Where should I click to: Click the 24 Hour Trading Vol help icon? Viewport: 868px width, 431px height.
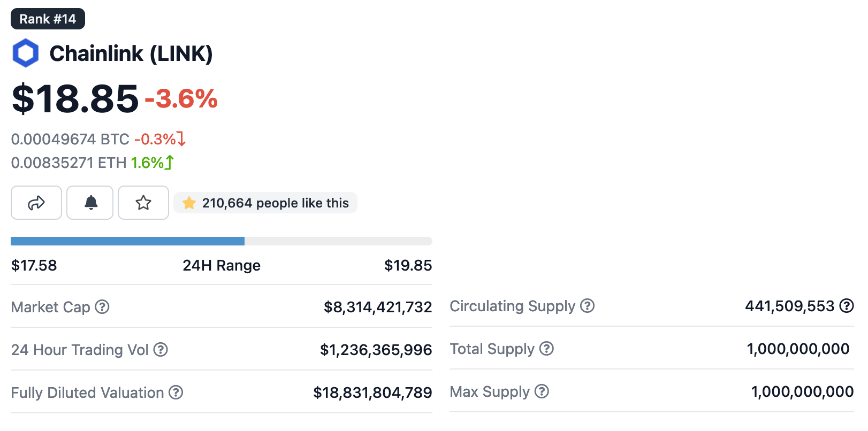(x=161, y=350)
